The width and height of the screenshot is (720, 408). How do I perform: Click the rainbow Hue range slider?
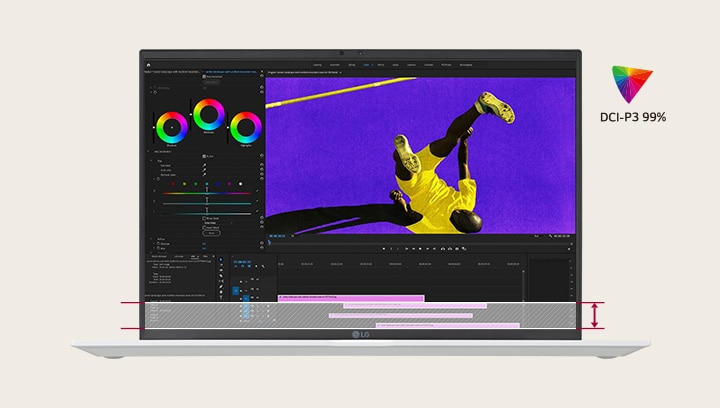(207, 193)
